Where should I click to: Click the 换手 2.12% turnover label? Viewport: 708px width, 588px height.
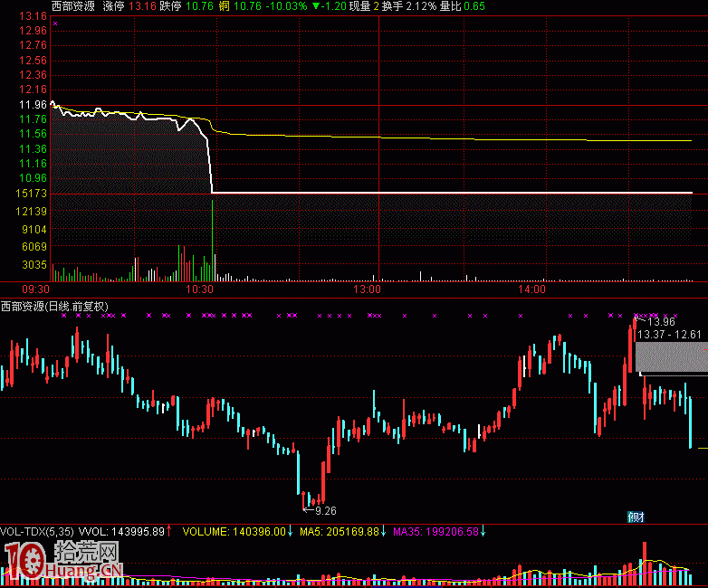coord(409,6)
